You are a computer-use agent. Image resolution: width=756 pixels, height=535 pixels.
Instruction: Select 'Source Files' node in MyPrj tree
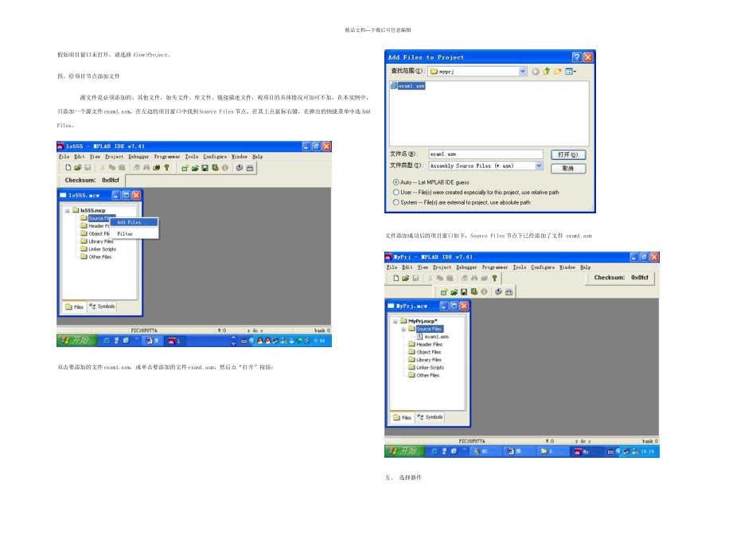[x=426, y=329]
